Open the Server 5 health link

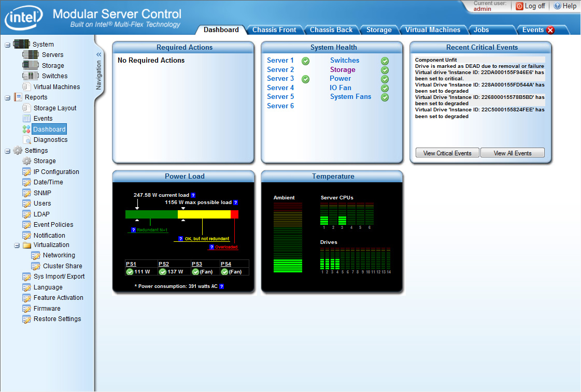[x=280, y=97]
